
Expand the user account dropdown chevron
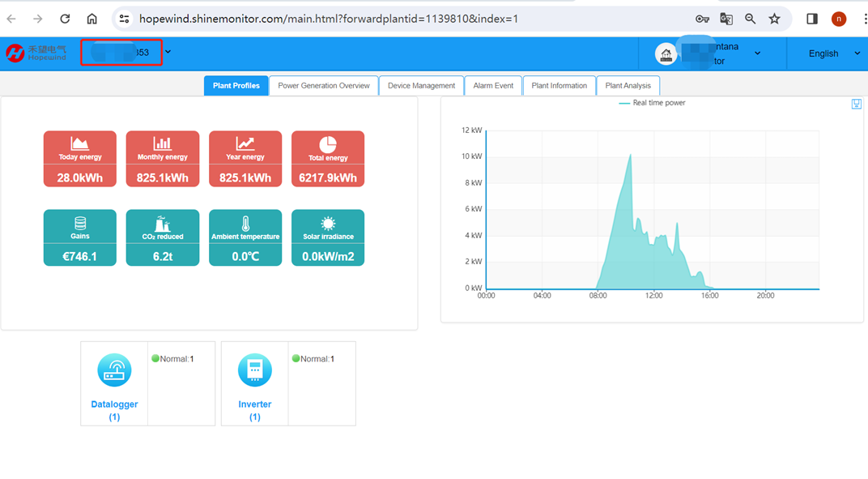(757, 53)
